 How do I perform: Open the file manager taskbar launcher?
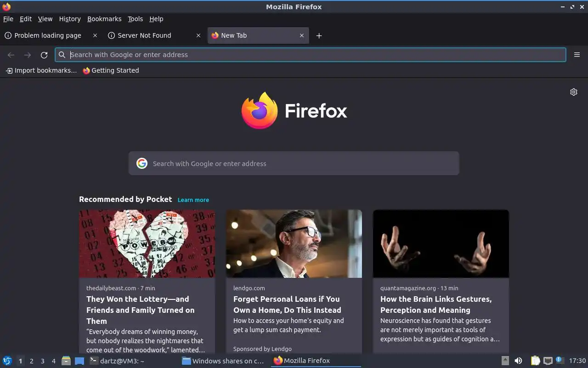point(66,361)
